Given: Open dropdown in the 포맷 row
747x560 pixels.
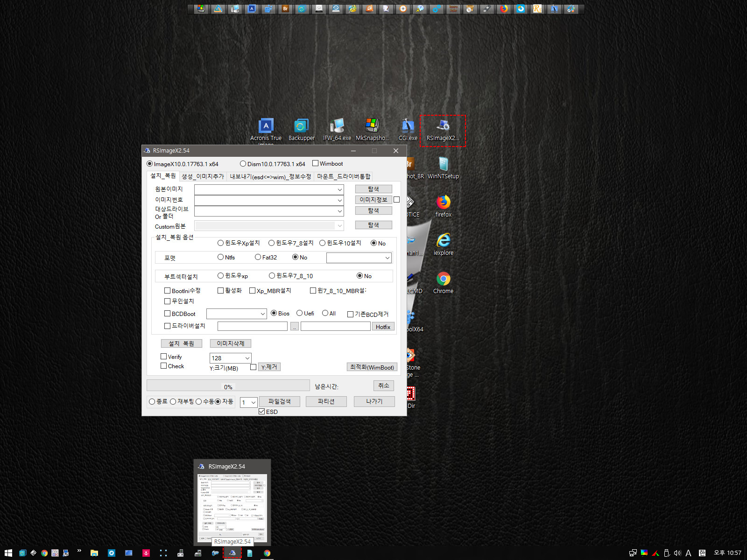Looking at the screenshot, I should [x=387, y=258].
